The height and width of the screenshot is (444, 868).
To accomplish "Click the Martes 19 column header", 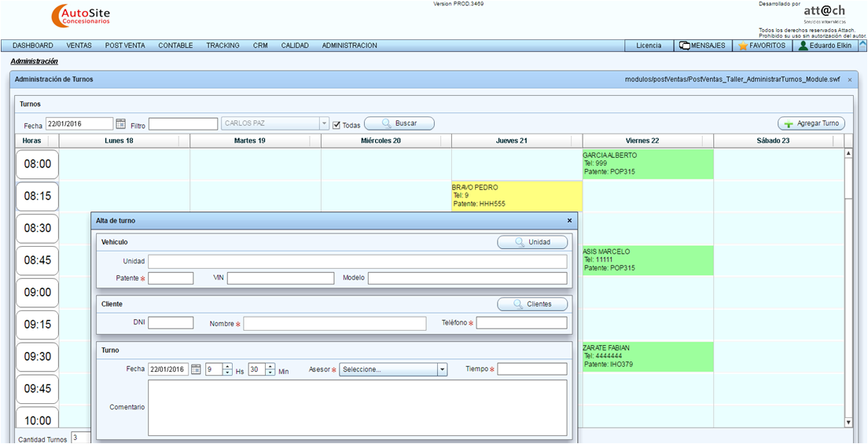I will tap(250, 141).
